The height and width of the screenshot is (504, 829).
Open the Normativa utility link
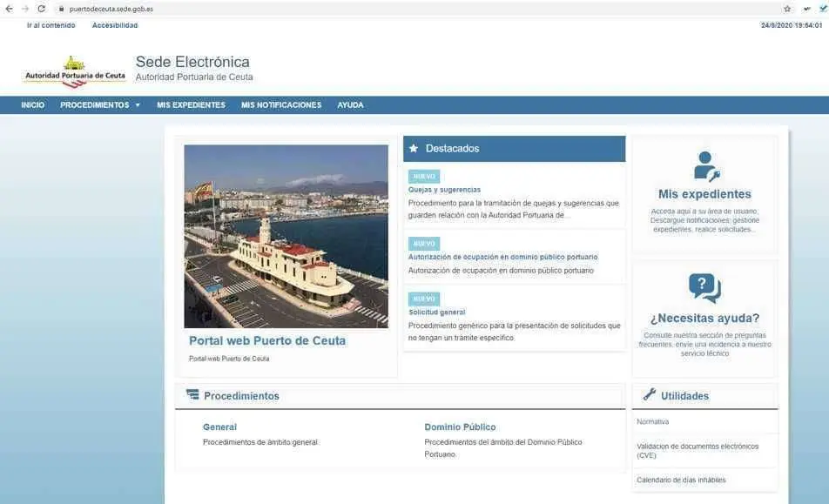pyautogui.click(x=652, y=421)
